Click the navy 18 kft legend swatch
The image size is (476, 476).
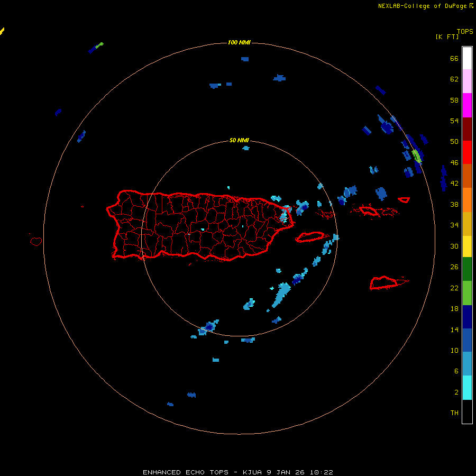click(467, 317)
